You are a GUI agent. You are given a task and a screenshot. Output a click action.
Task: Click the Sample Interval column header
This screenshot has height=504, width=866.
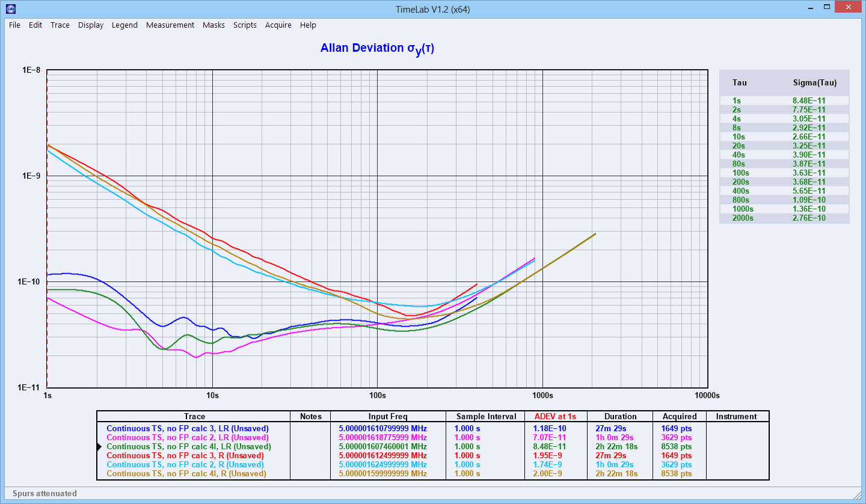(x=486, y=416)
